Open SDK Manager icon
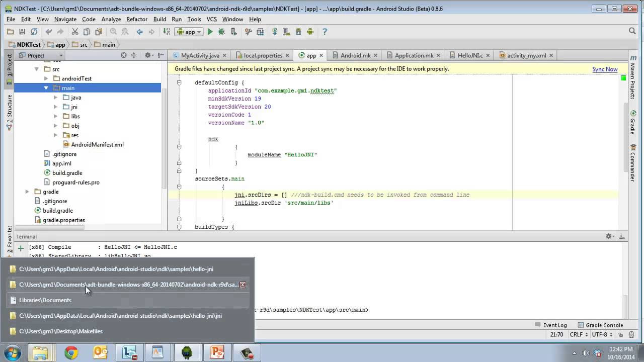Screen dimensions: 644x362 coord(298,32)
